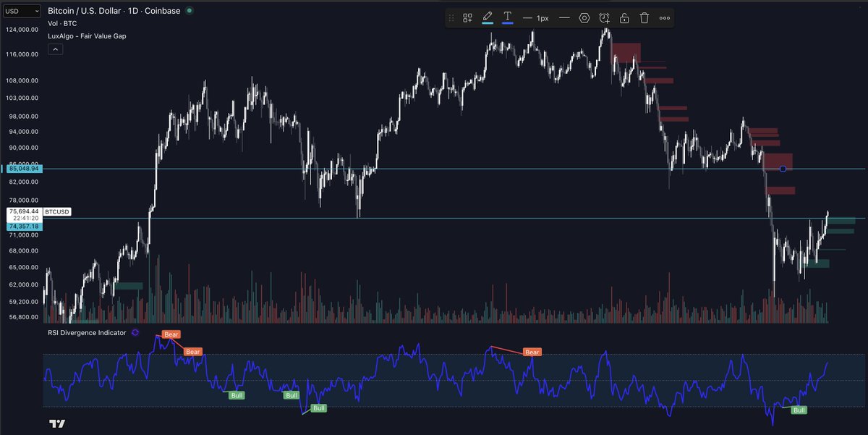Click the 85,048.94 horizontal line price label
This screenshot has height=435, width=868.
(x=24, y=167)
